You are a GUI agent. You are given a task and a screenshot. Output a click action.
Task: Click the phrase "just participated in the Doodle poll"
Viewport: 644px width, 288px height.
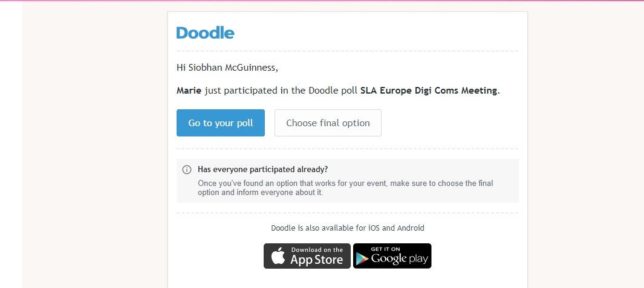pos(281,91)
